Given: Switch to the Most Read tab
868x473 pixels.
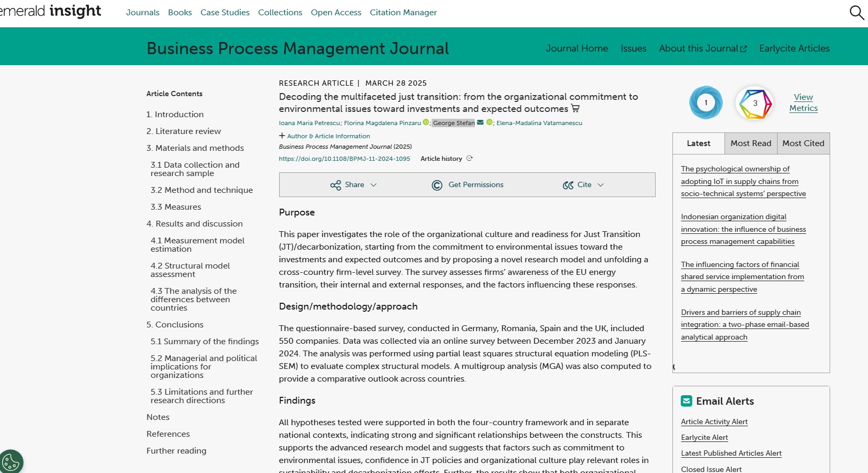Looking at the screenshot, I should [x=750, y=143].
